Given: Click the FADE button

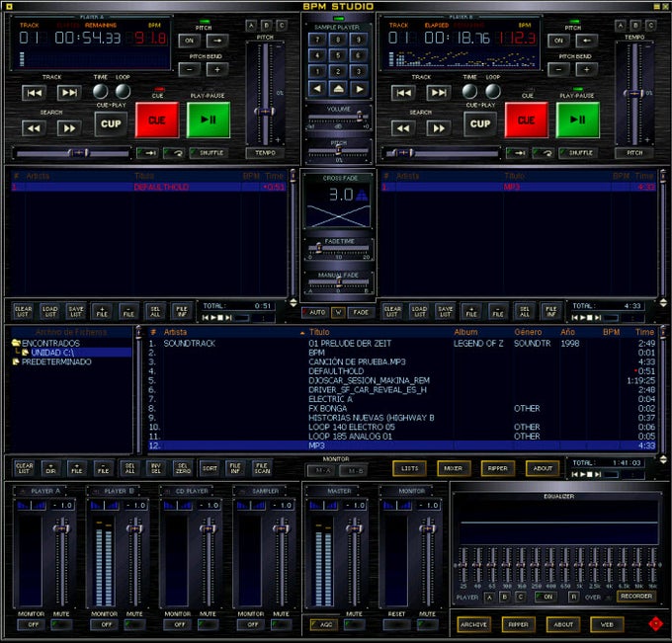Looking at the screenshot, I should tap(361, 312).
